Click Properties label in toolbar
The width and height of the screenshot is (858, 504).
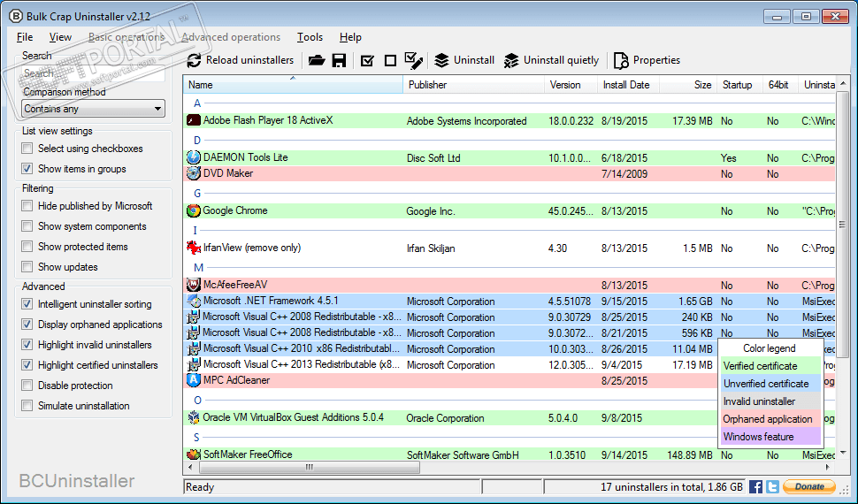click(x=656, y=60)
